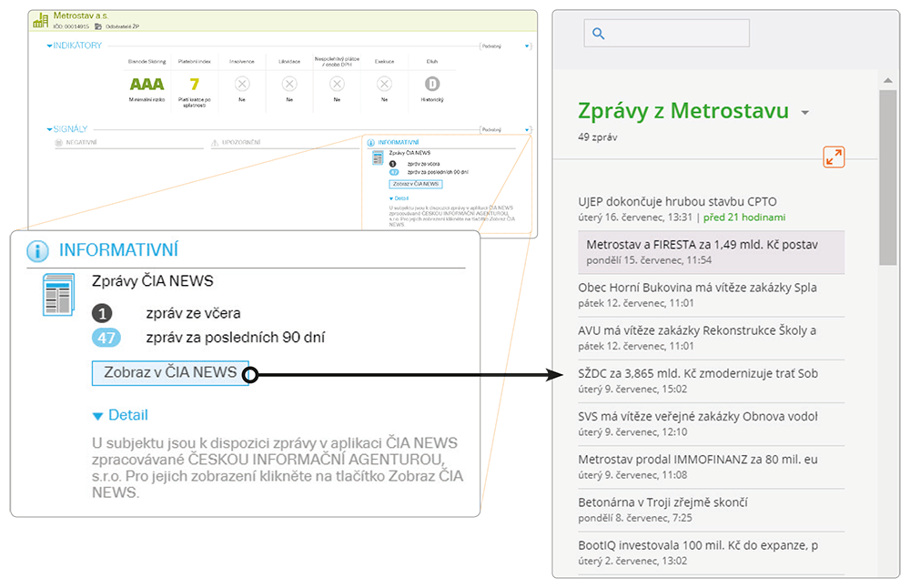
Task: Open article SVS má vítěze veřejné zakázky
Action: coord(711,424)
